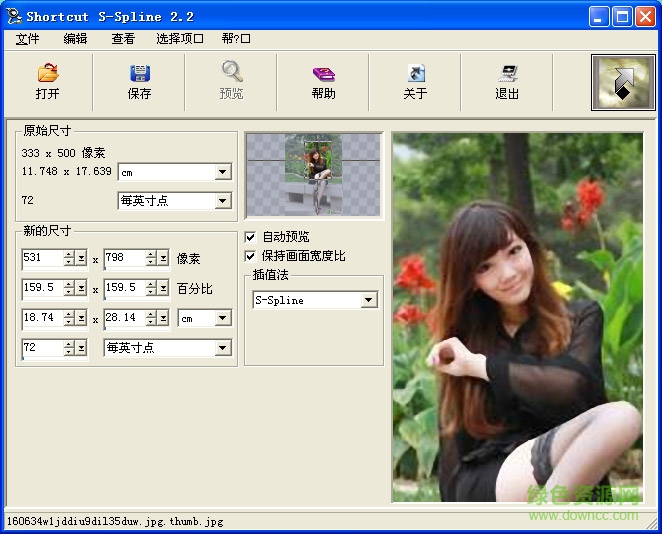Click the 打开 (Open) folder icon
Image resolution: width=662 pixels, height=534 pixels.
[47, 74]
